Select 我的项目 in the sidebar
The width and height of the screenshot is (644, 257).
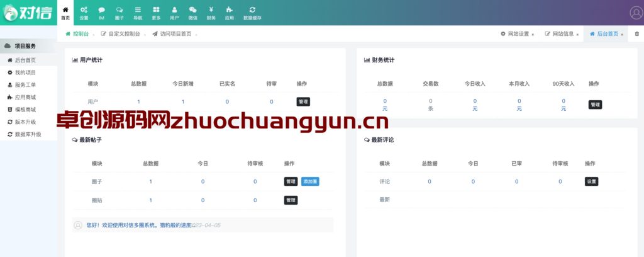[x=29, y=72]
